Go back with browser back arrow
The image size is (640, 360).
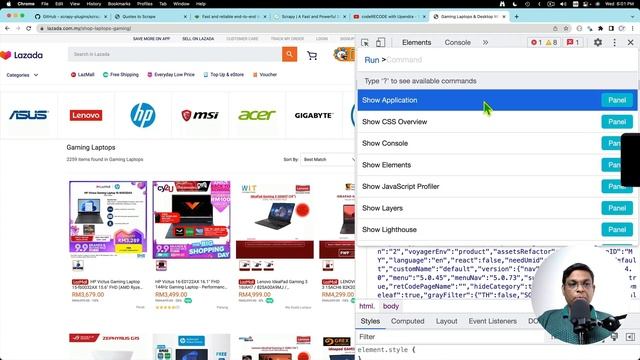coord(7,28)
